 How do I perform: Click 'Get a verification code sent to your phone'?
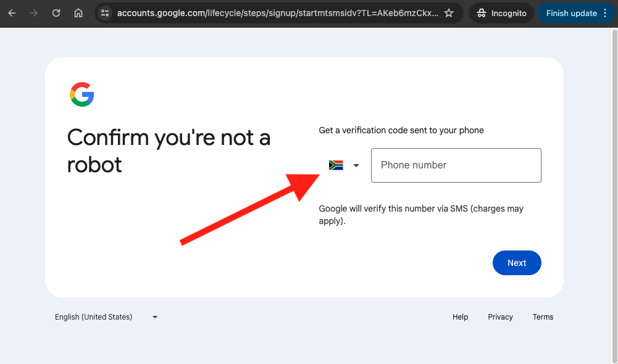401,130
